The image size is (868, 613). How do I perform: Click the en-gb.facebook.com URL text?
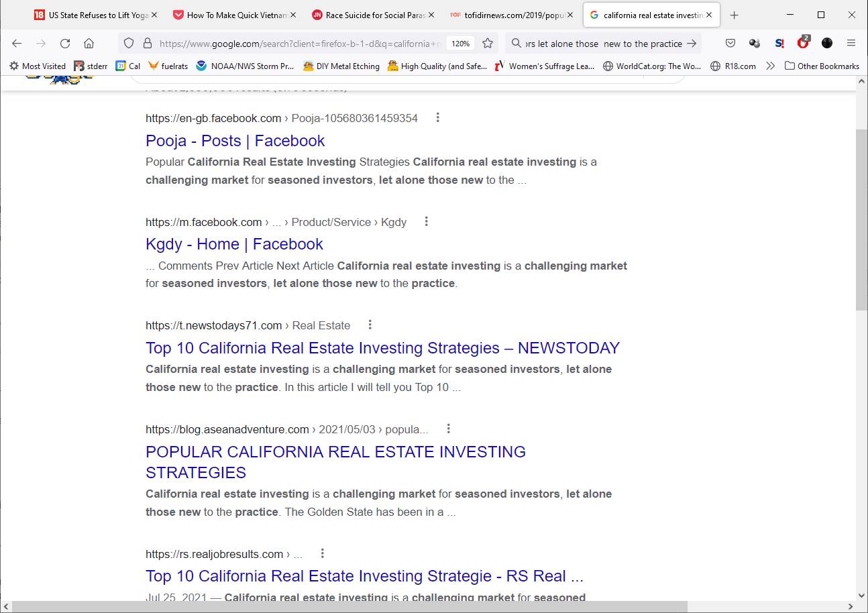(x=213, y=118)
